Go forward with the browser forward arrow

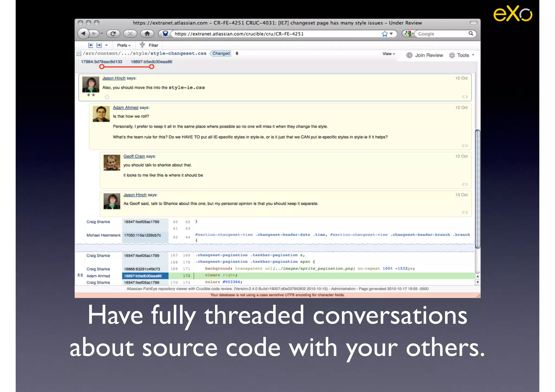click(x=94, y=34)
